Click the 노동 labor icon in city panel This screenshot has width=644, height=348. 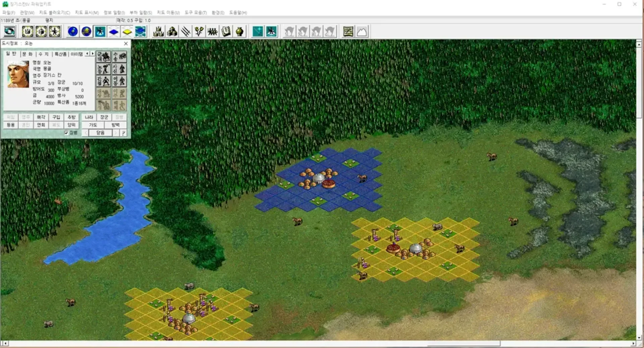(104, 69)
